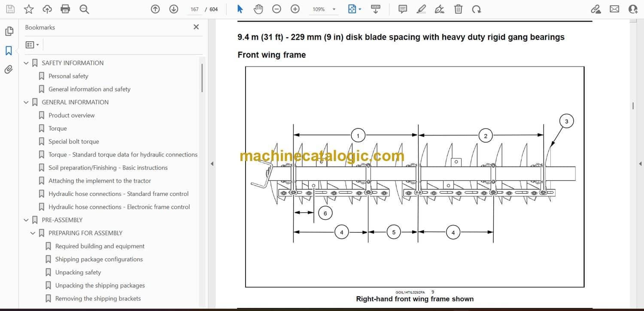
Task: Close the Bookmarks panel
Action: (196, 27)
